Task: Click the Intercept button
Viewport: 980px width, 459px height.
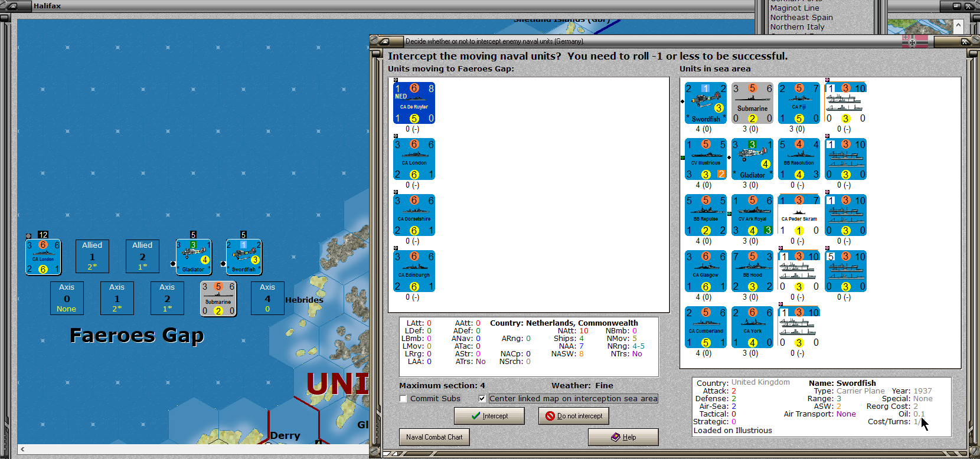Action: [489, 416]
